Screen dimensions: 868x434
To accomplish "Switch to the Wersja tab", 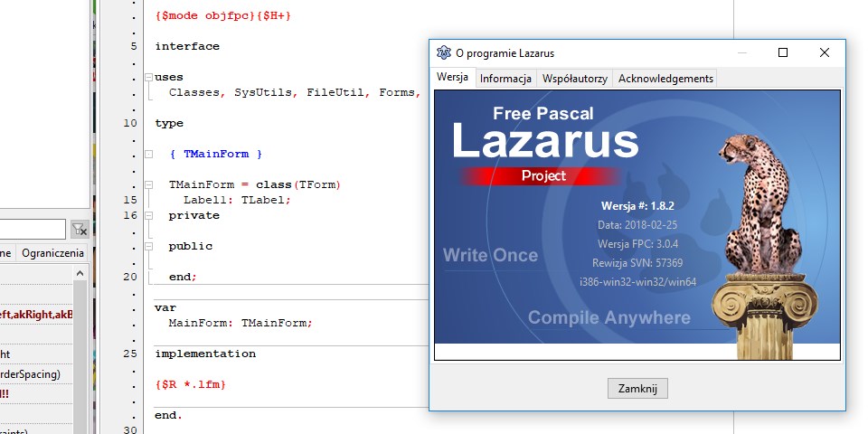I will pyautogui.click(x=452, y=77).
